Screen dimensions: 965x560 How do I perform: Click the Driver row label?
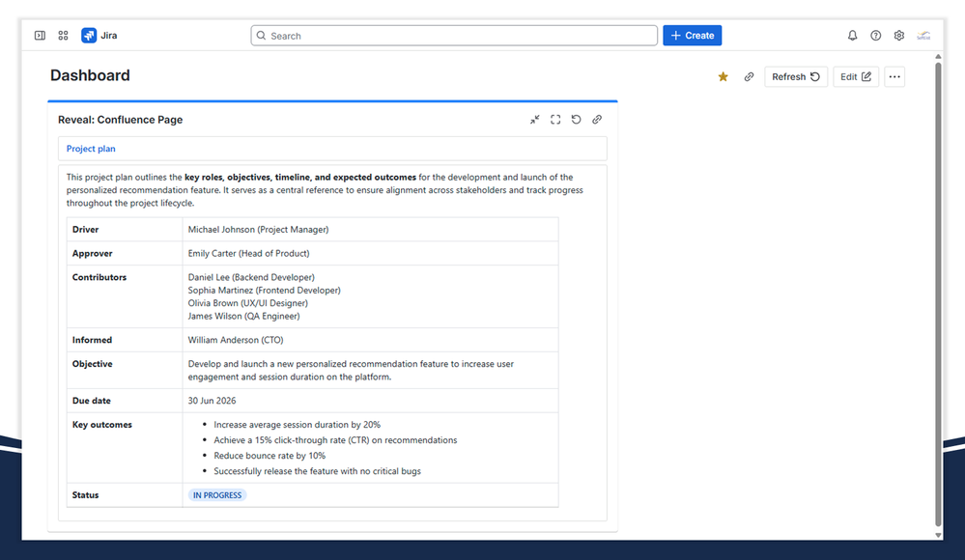click(86, 229)
